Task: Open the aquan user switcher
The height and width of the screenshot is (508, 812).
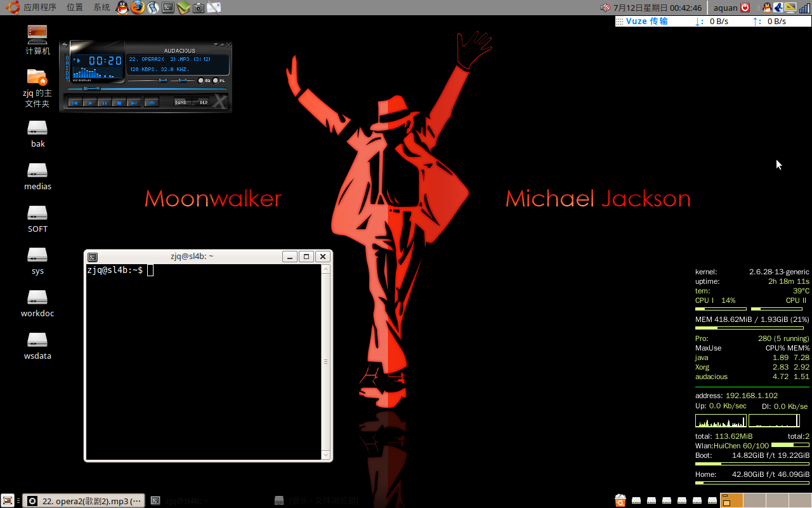Action: point(725,8)
